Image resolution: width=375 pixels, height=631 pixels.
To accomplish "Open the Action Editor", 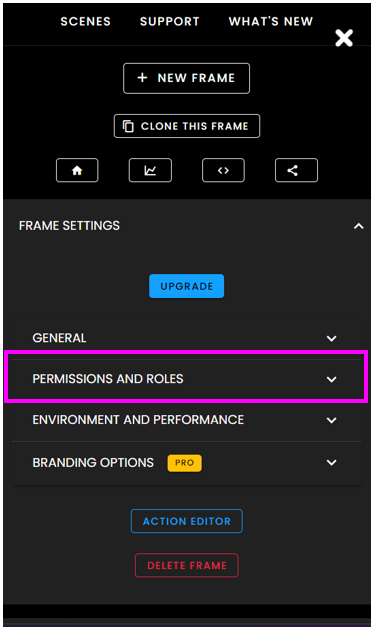I will (187, 521).
